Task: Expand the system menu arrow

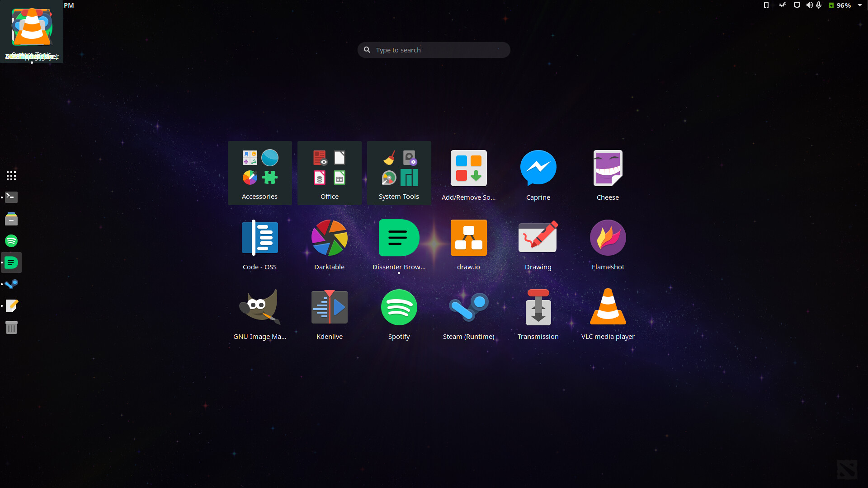Action: (x=860, y=5)
